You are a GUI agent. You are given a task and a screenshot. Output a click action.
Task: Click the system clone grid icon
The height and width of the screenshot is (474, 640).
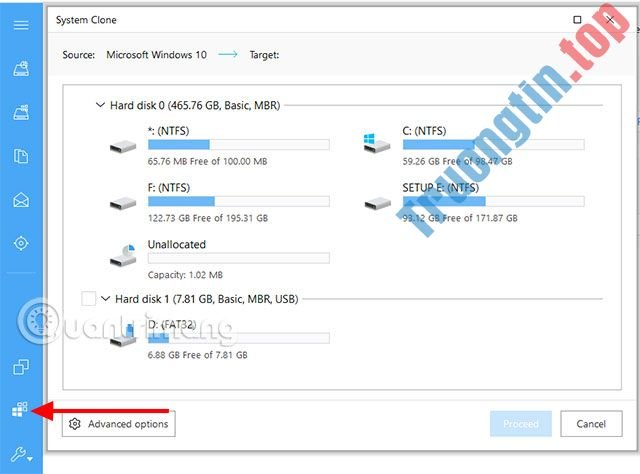pos(20,409)
